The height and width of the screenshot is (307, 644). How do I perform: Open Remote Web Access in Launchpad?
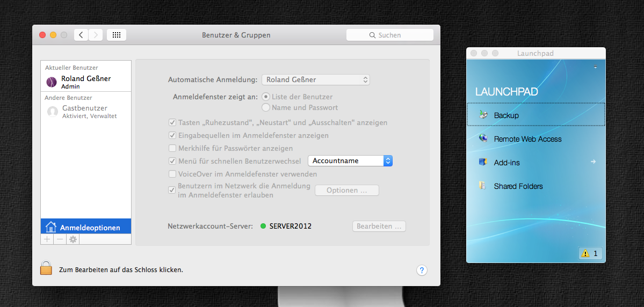(x=536, y=138)
